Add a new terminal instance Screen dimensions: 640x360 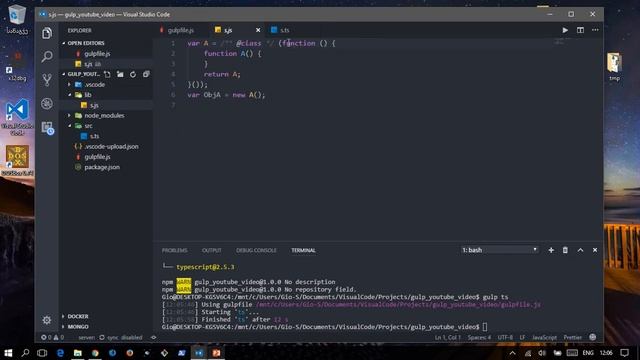click(551, 250)
